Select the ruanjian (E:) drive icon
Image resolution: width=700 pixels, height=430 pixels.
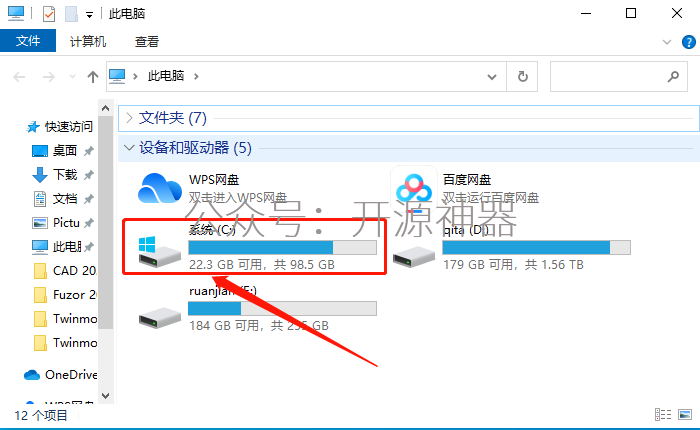(x=159, y=318)
